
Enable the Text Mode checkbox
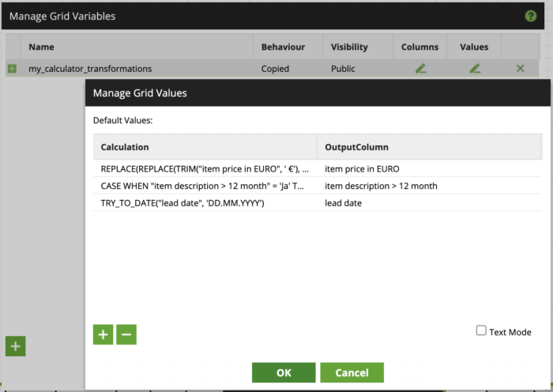point(481,331)
